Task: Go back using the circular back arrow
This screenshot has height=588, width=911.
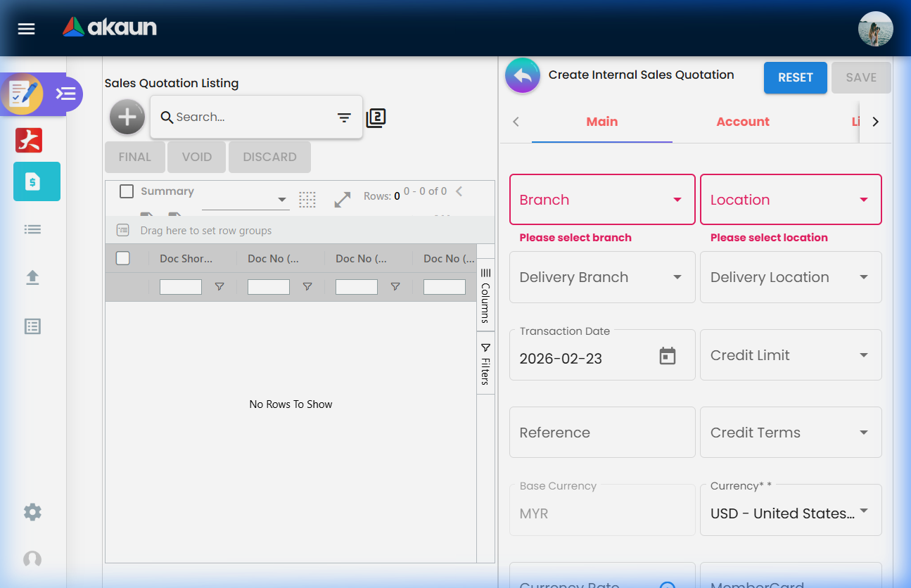Action: click(x=522, y=75)
